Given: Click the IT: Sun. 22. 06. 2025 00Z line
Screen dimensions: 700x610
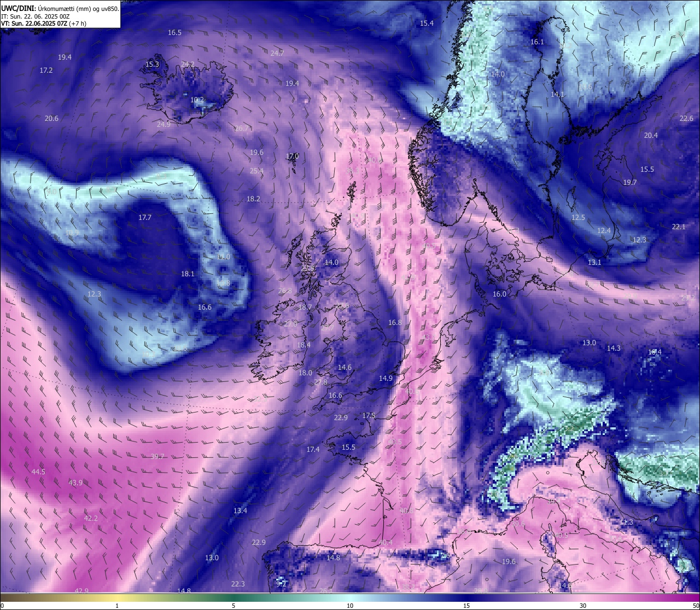Looking at the screenshot, I should coord(35,16).
